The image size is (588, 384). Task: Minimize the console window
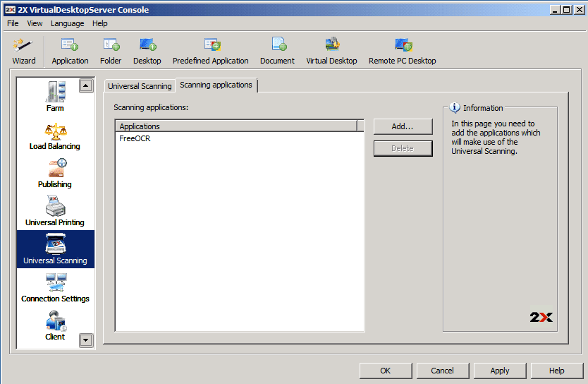point(556,10)
